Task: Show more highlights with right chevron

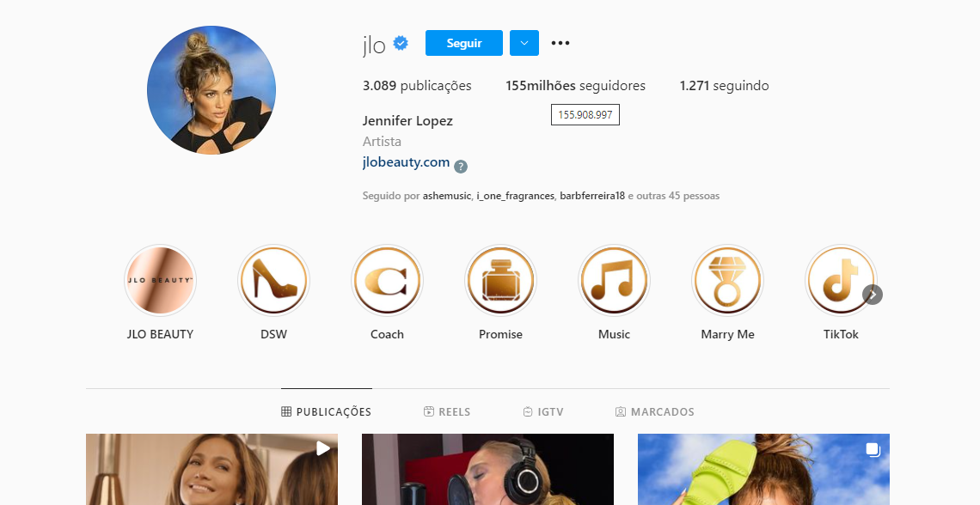Action: pyautogui.click(x=873, y=295)
